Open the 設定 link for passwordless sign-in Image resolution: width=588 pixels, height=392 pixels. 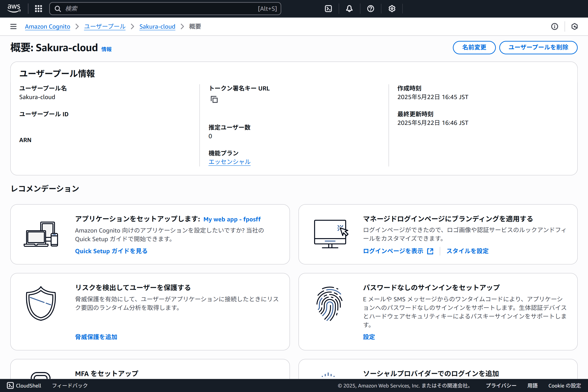(369, 337)
